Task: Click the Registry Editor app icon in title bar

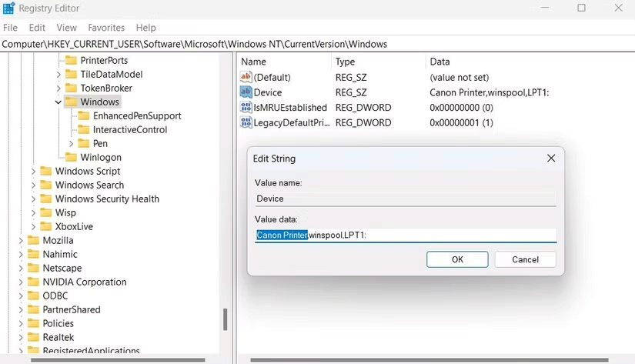Action: click(x=9, y=8)
